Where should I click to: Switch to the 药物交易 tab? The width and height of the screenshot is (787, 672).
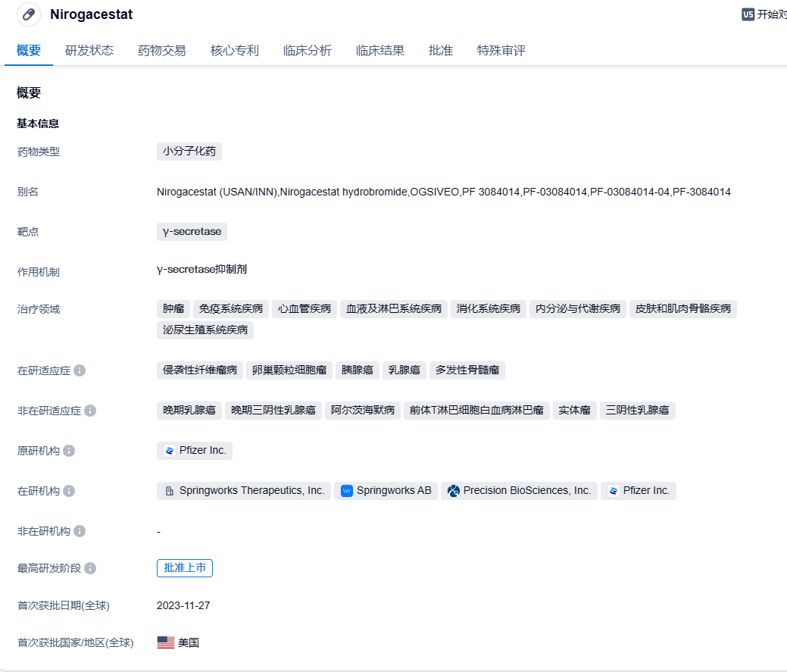162,51
